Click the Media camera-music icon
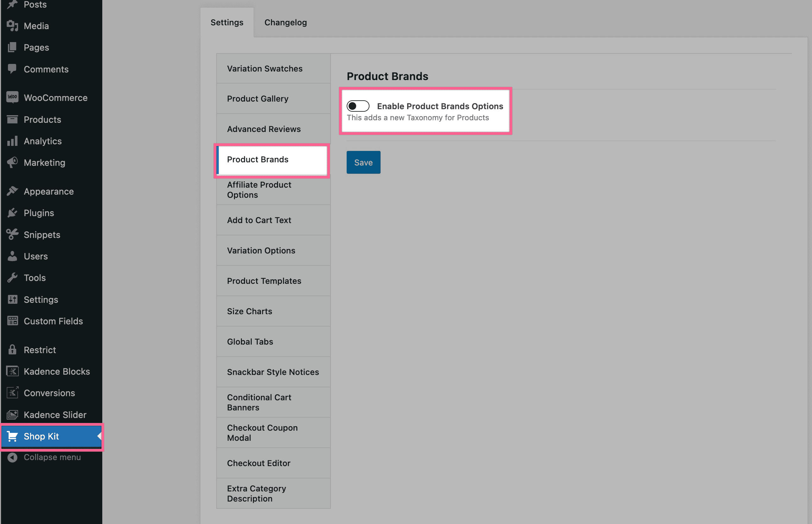 coord(12,26)
